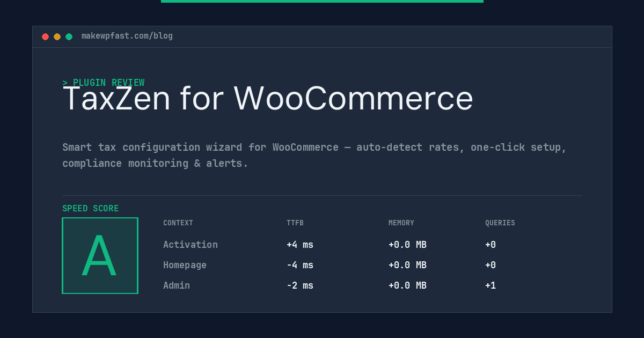Click the TTFB column header
Image resolution: width=644 pixels, height=338 pixels.
[x=295, y=223]
